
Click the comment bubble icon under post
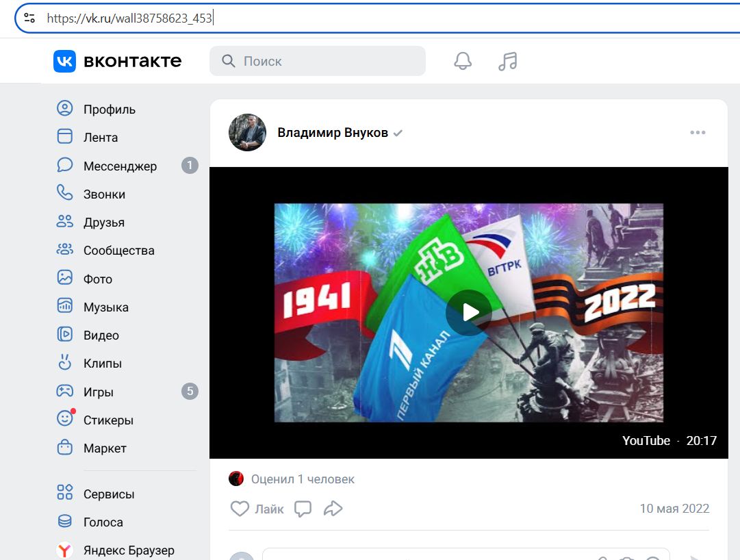303,509
